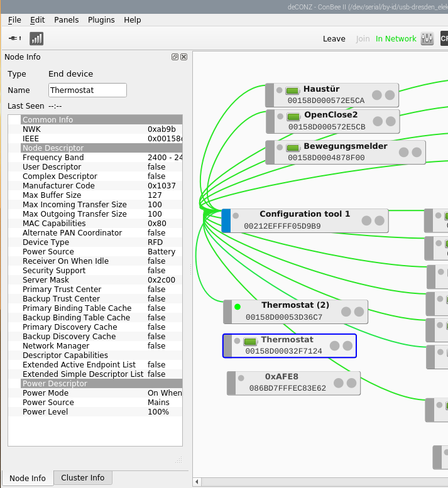Click first endpoint circle on 0xAFE8 node
The width and height of the screenshot is (448, 488).
click(339, 383)
